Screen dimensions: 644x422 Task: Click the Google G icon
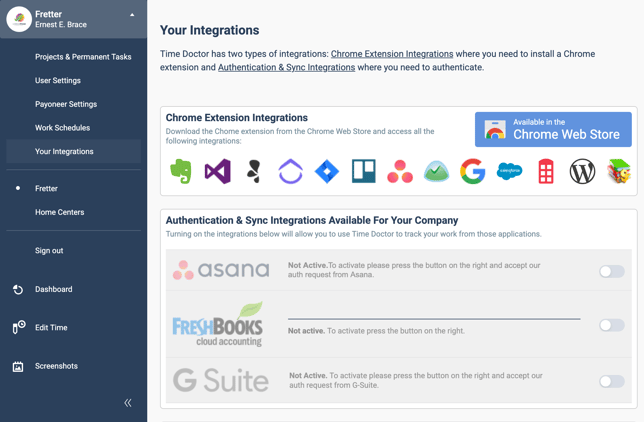click(473, 171)
